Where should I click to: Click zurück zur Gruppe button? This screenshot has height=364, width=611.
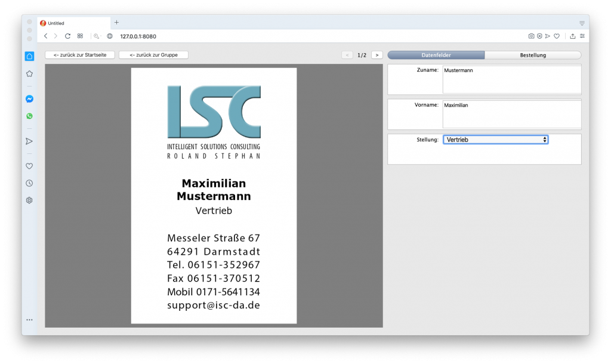(153, 55)
